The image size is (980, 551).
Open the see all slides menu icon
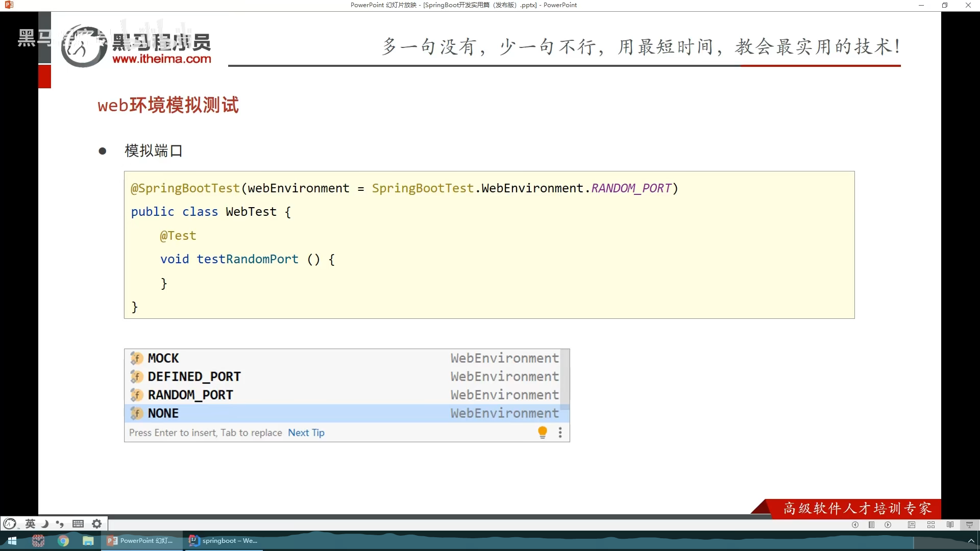[872, 524]
